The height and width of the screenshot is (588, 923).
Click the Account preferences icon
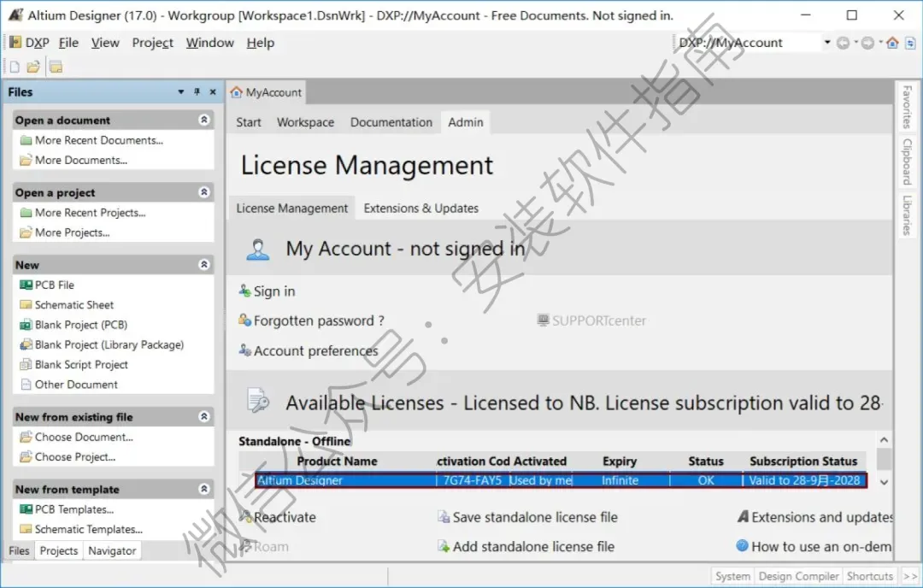(x=245, y=350)
